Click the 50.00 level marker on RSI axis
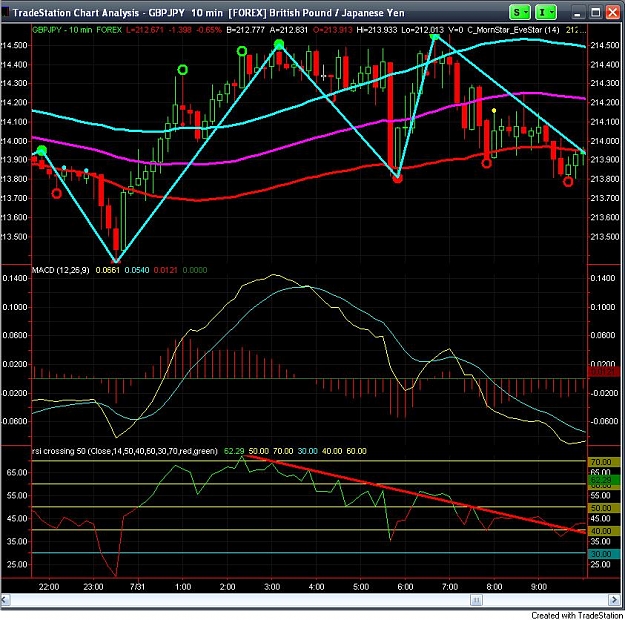 coord(601,508)
